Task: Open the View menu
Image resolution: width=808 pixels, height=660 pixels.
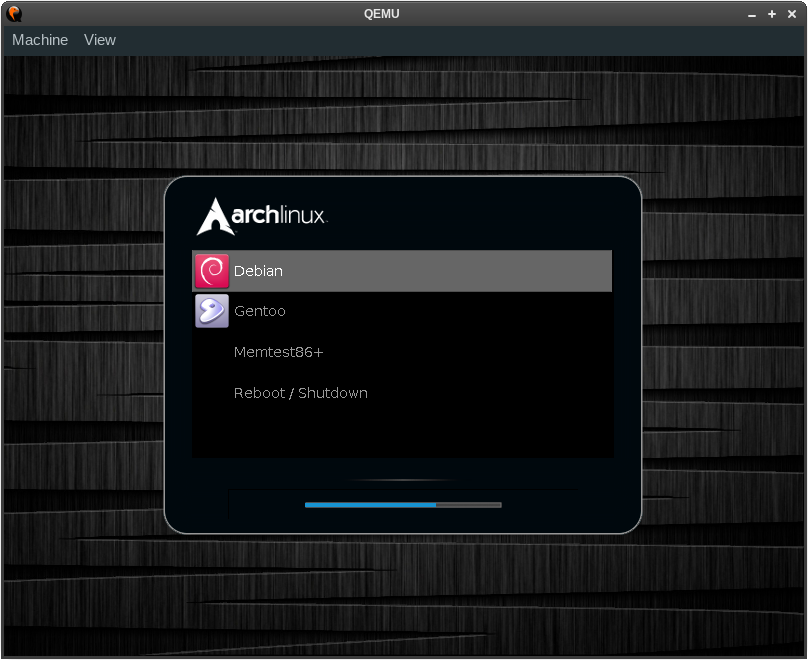Action: [x=99, y=40]
